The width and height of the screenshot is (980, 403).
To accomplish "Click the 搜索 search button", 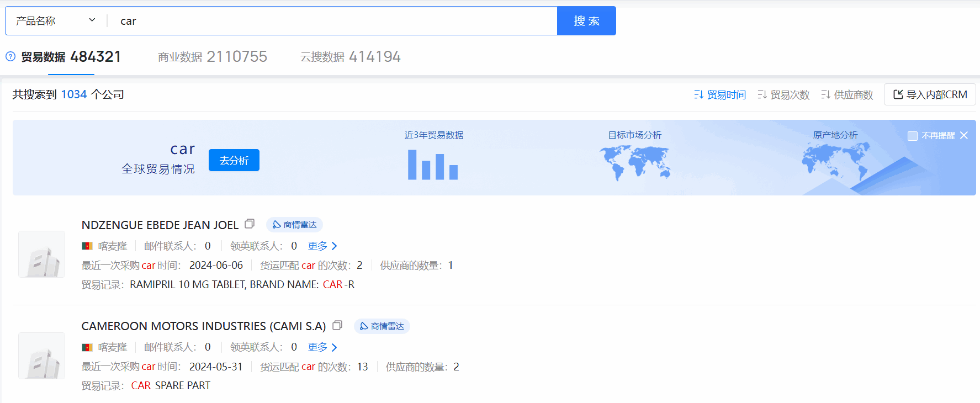I will 586,21.
